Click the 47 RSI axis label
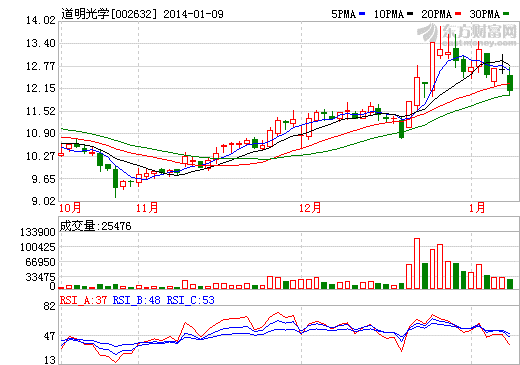Screen dimensions: 520x365 [49, 336]
